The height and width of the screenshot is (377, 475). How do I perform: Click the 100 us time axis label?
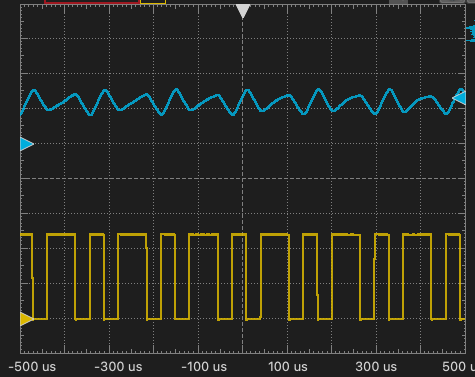[288, 367]
